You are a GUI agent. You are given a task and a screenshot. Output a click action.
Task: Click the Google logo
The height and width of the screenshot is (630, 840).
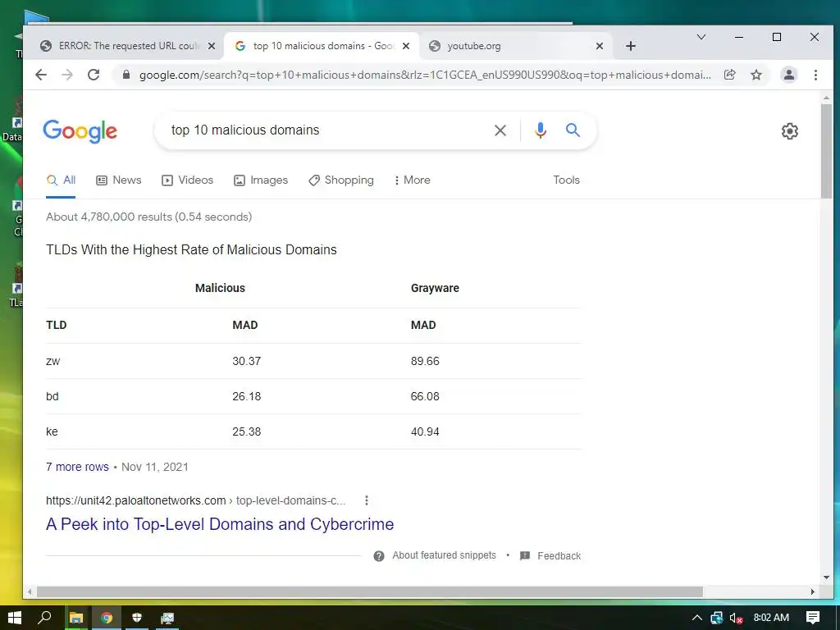point(80,131)
